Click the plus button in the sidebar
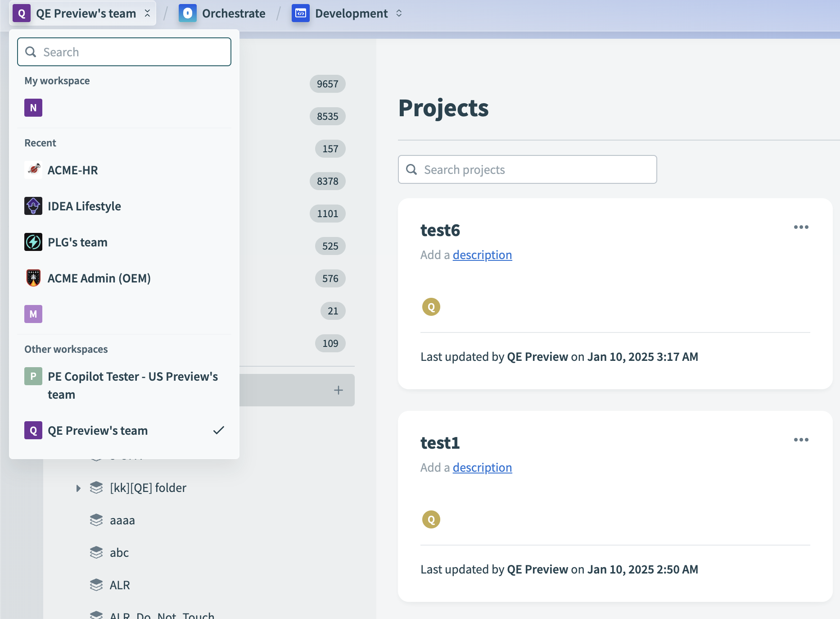 coord(338,390)
